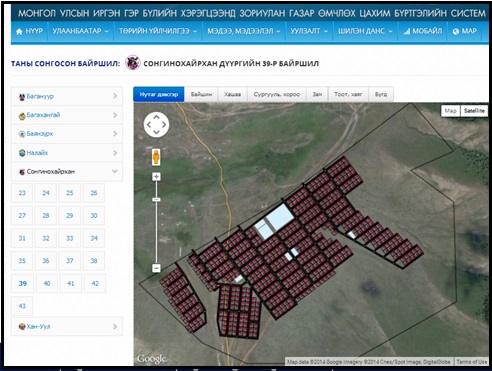The width and height of the screenshot is (492, 371).
Task: Switch to the Хашаа tab
Action: click(x=232, y=94)
